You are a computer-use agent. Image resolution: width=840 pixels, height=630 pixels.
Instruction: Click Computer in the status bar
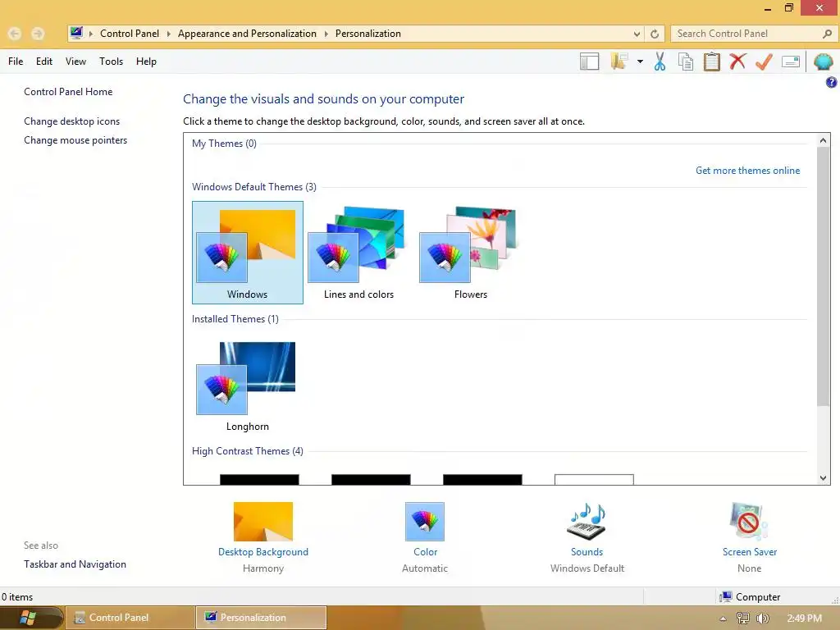[757, 597]
